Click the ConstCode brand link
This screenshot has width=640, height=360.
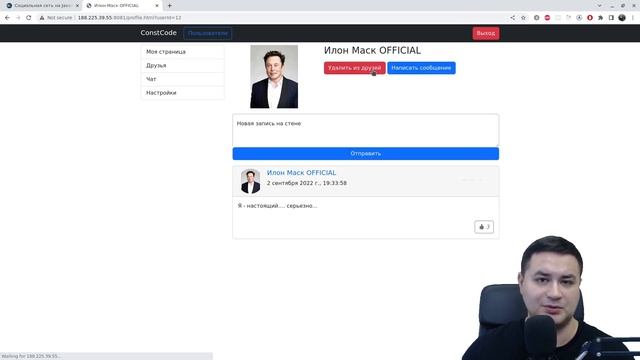click(158, 33)
